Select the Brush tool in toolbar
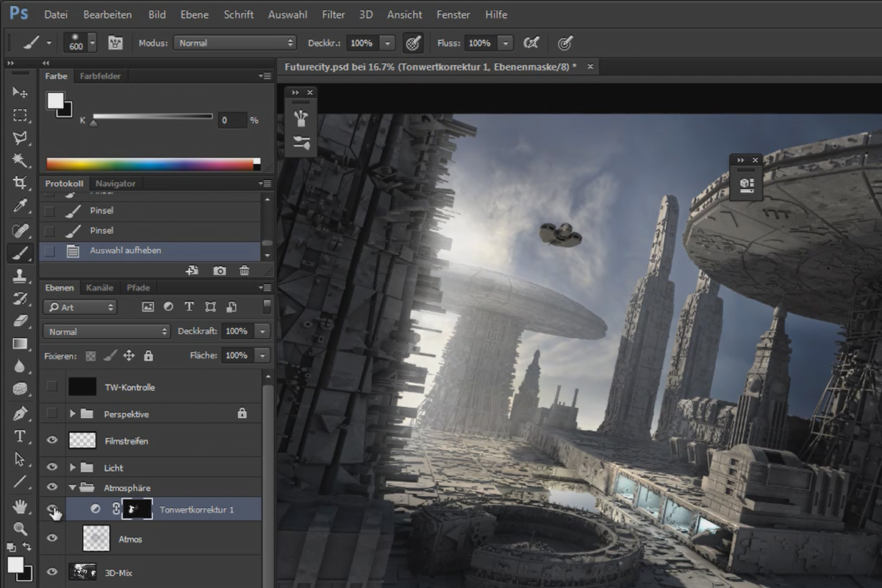882x588 pixels. (20, 253)
